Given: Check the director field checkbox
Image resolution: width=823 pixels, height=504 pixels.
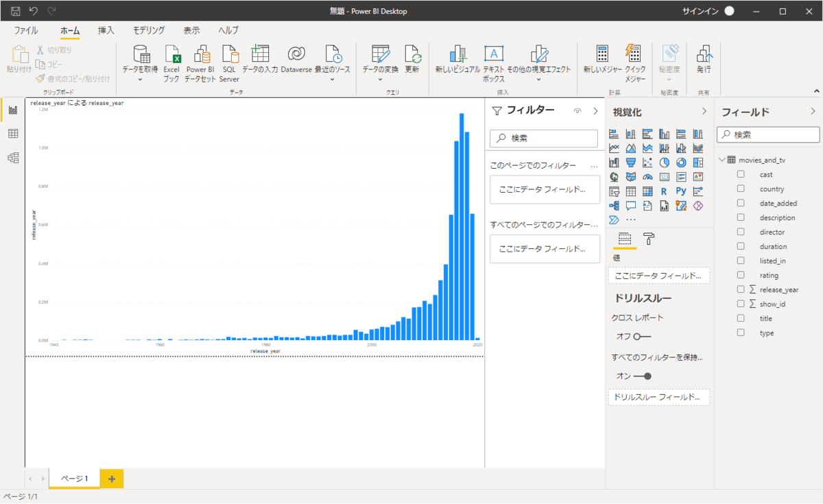Looking at the screenshot, I should [x=741, y=232].
